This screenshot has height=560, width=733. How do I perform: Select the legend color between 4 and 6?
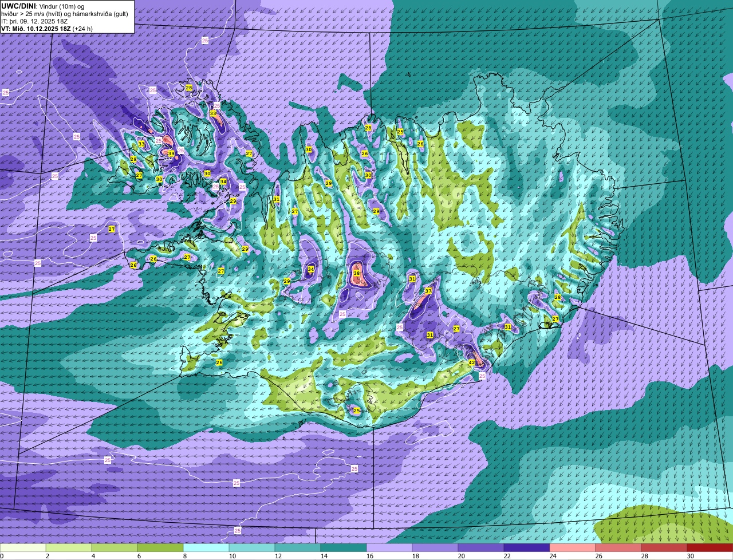(115, 548)
